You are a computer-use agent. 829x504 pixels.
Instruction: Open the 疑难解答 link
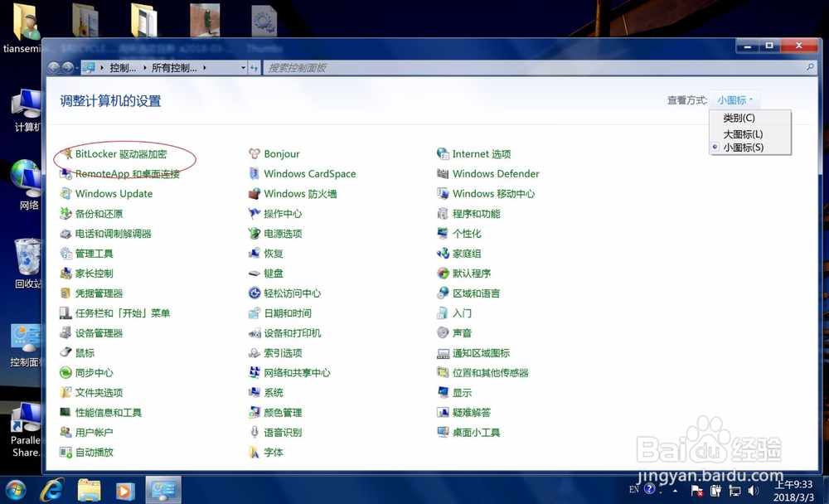(x=472, y=413)
